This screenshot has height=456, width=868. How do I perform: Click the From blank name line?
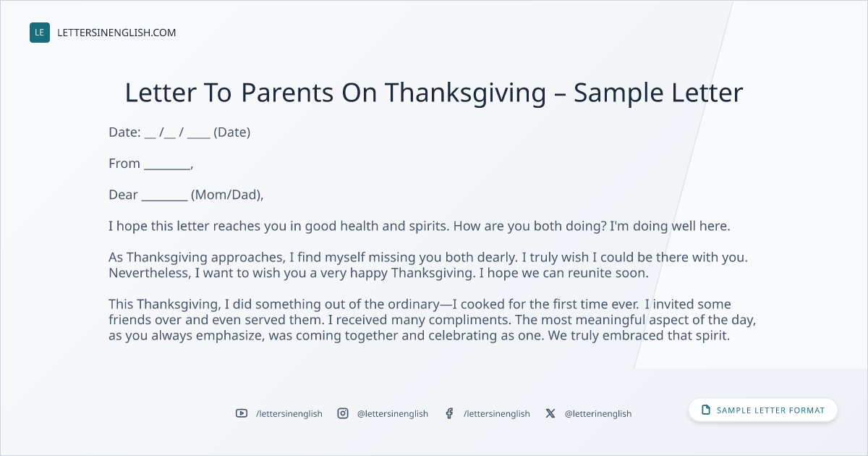tap(167, 165)
